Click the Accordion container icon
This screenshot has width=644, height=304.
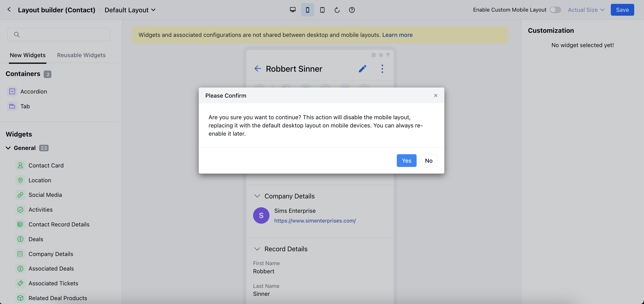(12, 91)
